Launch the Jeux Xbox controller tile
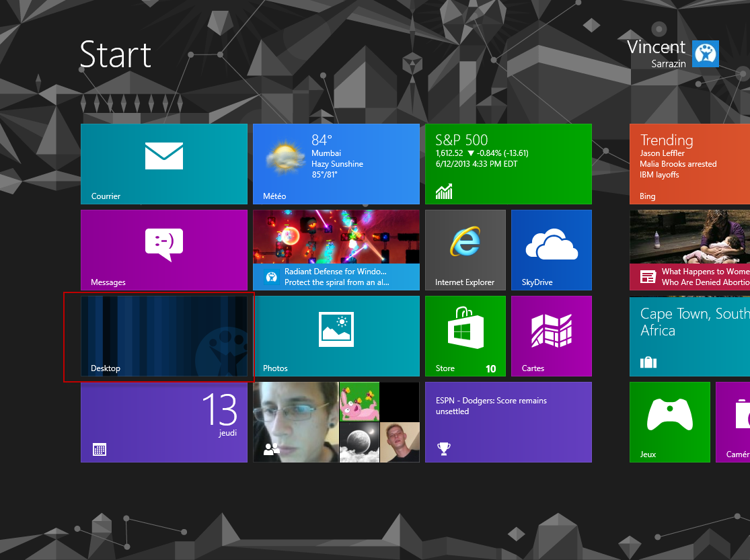 pyautogui.click(x=669, y=422)
